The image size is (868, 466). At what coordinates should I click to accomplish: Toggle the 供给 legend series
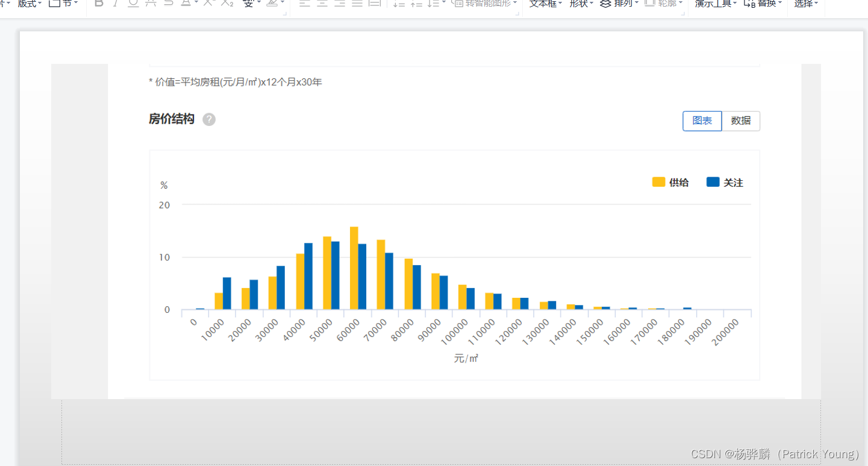point(670,182)
